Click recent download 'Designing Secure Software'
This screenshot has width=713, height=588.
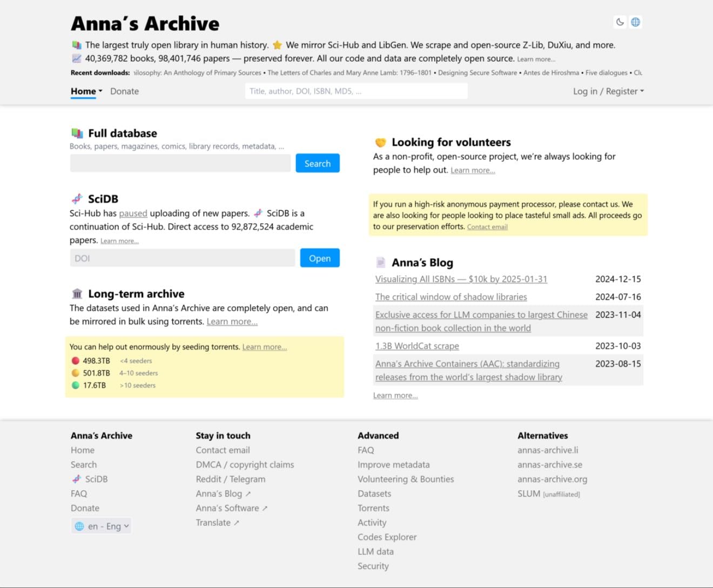(477, 73)
